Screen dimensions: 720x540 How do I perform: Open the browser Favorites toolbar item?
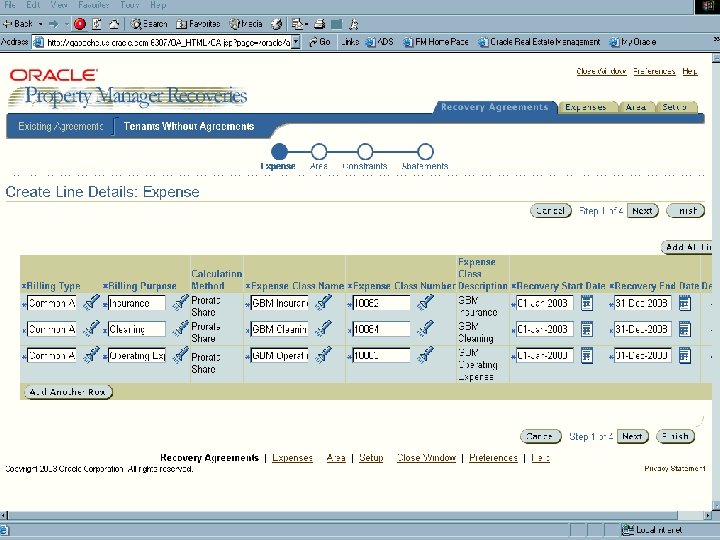[x=198, y=24]
